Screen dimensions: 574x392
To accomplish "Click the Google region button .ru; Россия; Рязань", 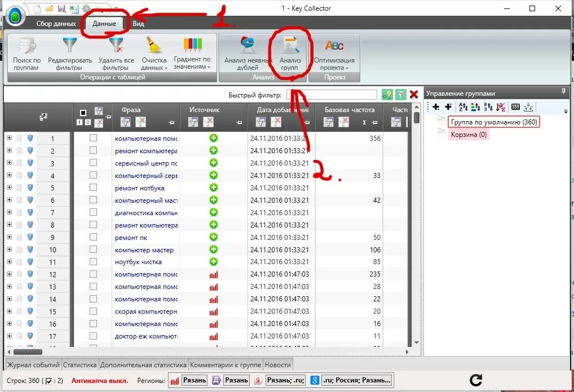I will [357, 380].
